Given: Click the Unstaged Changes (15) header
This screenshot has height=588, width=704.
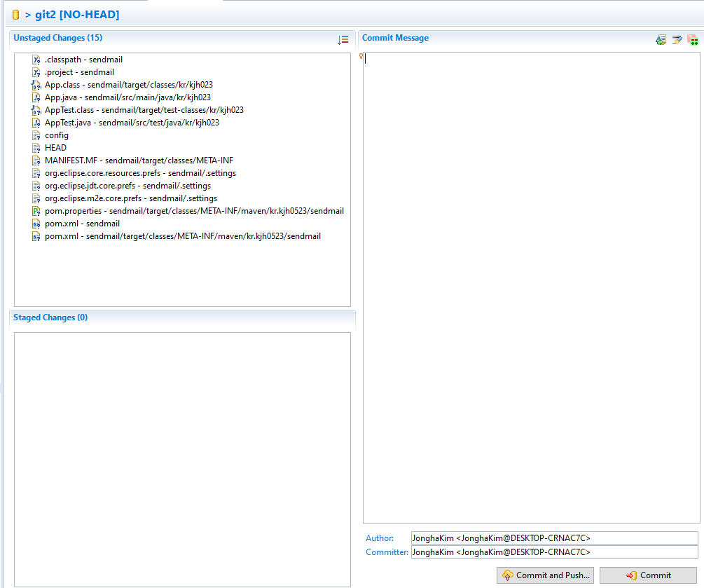Looking at the screenshot, I should click(58, 38).
